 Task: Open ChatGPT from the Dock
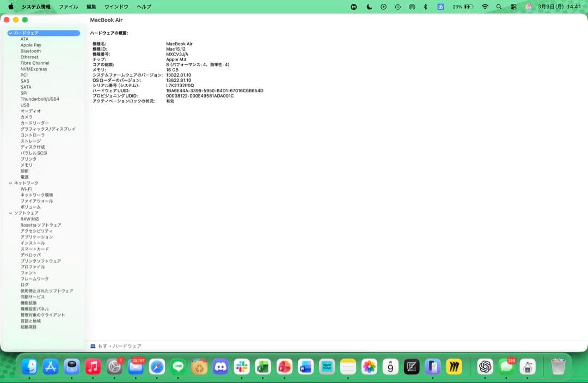485,367
